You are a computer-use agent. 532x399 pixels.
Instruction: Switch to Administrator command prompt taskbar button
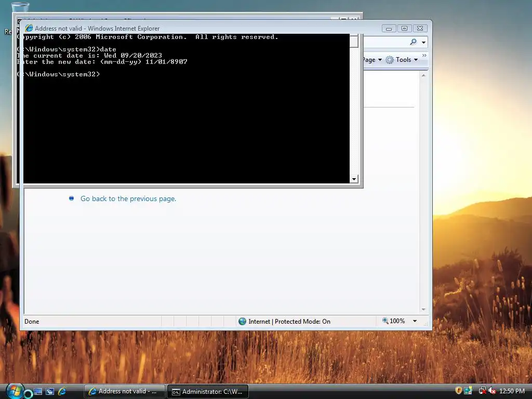(208, 392)
